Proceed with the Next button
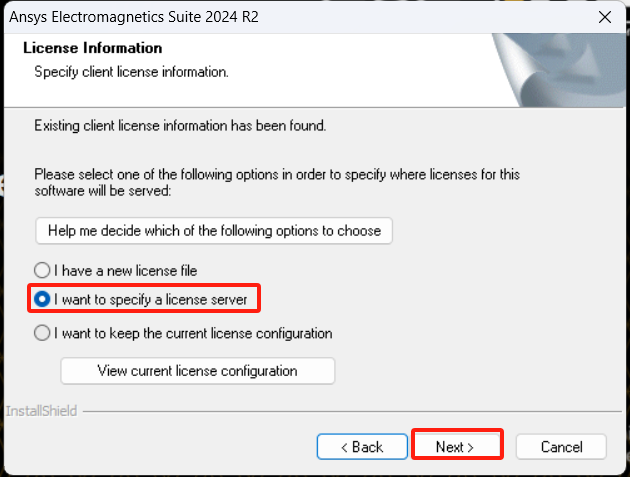The height and width of the screenshot is (477, 630). click(x=457, y=445)
